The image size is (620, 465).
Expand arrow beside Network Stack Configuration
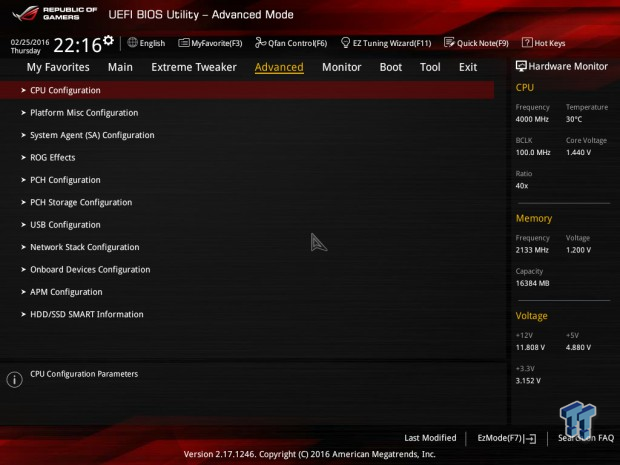[23, 247]
